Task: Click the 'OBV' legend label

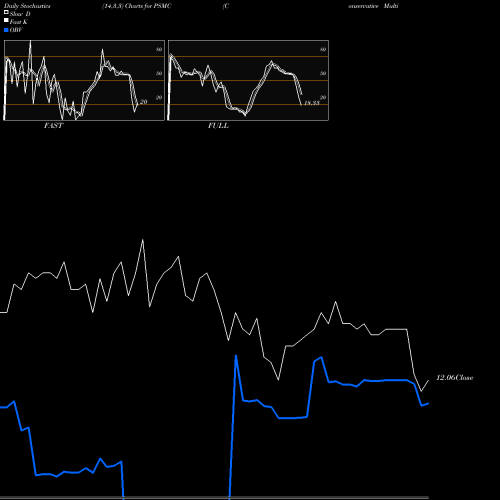Action: pos(16,30)
